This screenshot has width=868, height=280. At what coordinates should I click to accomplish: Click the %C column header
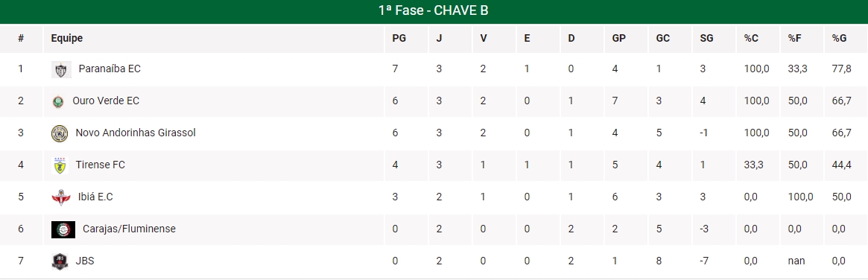(750, 38)
